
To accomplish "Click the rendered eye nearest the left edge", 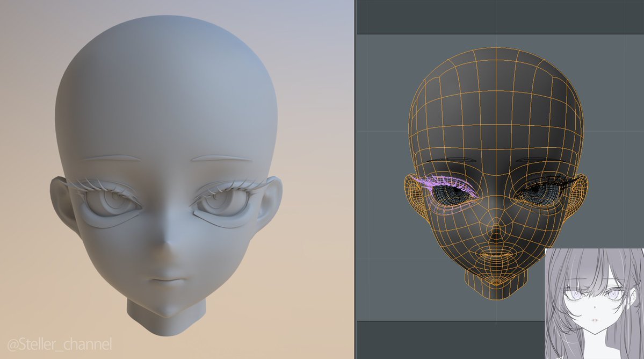I will pos(110,204).
